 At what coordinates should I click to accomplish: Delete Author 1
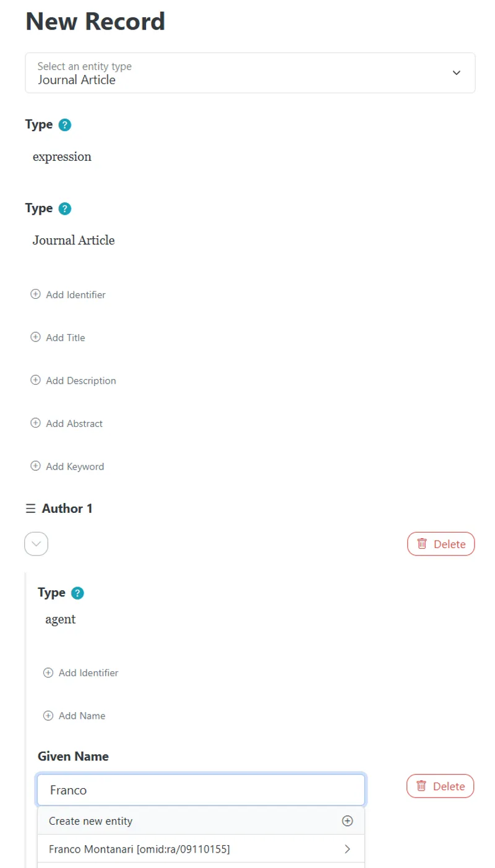point(441,544)
